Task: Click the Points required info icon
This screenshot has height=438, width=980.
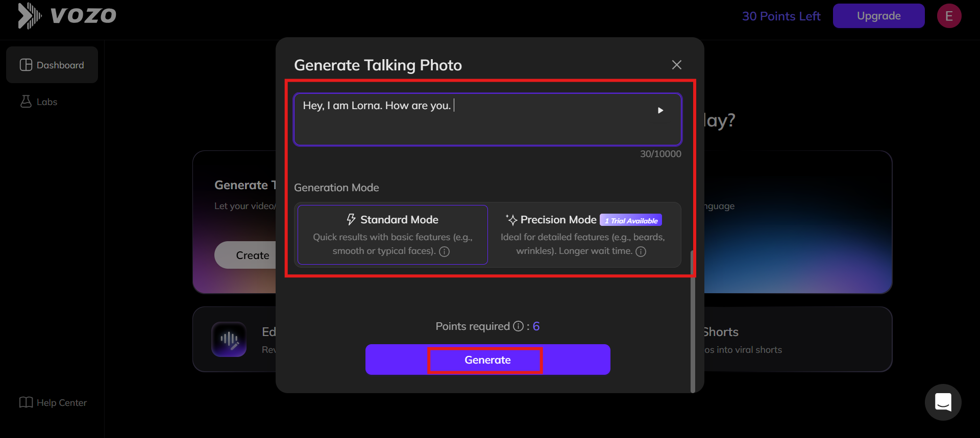Action: point(518,326)
